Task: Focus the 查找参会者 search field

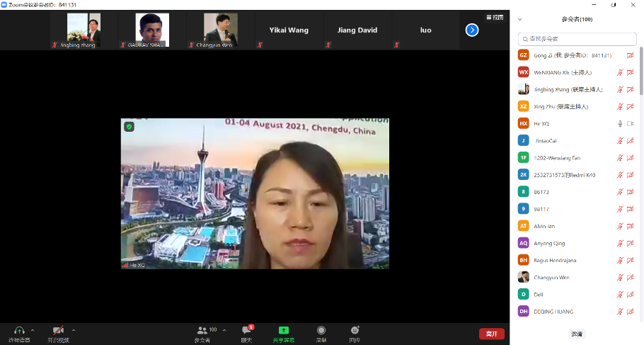Action: 577,39
